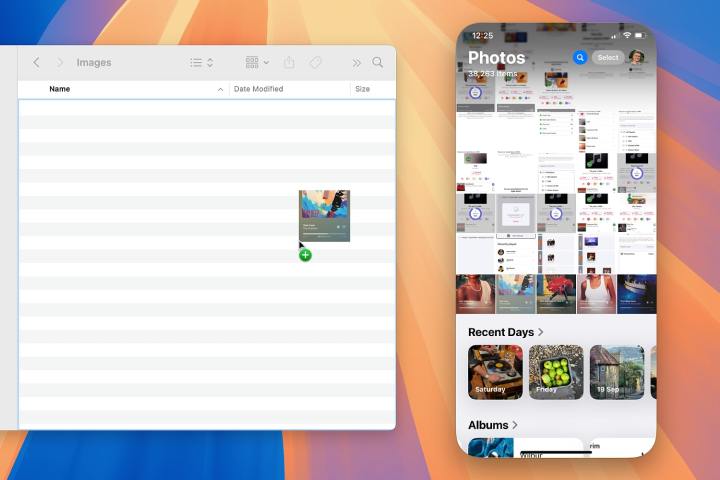
Task: Open the grouping options dropdown
Action: [x=257, y=62]
